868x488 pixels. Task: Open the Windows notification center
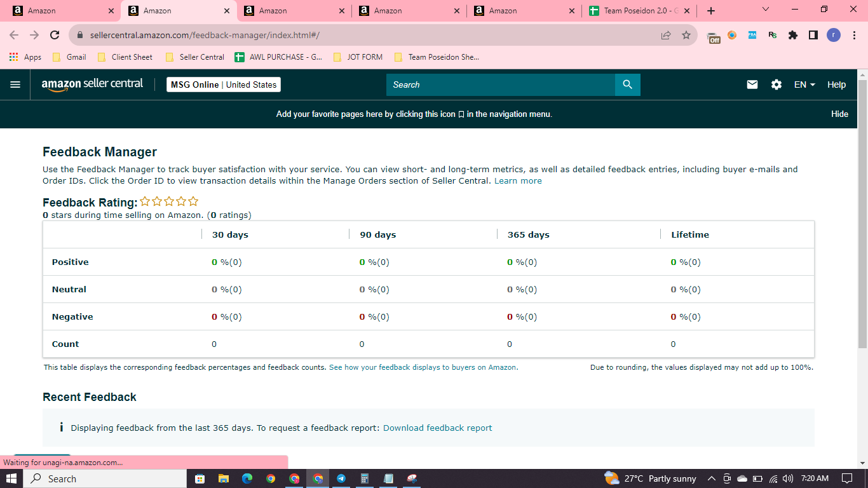point(847,478)
